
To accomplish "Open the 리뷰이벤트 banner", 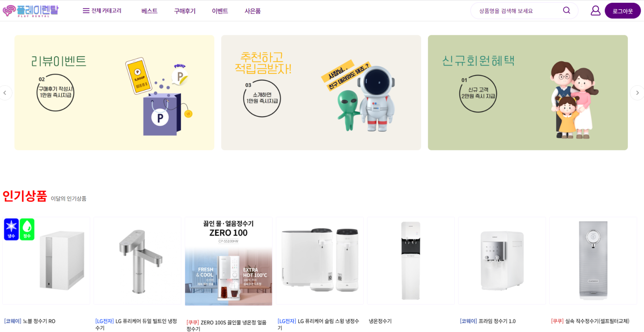I will tap(114, 92).
